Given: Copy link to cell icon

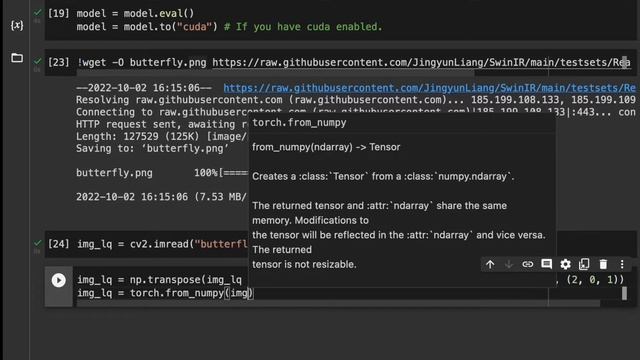Looking at the screenshot, I should click(x=527, y=264).
